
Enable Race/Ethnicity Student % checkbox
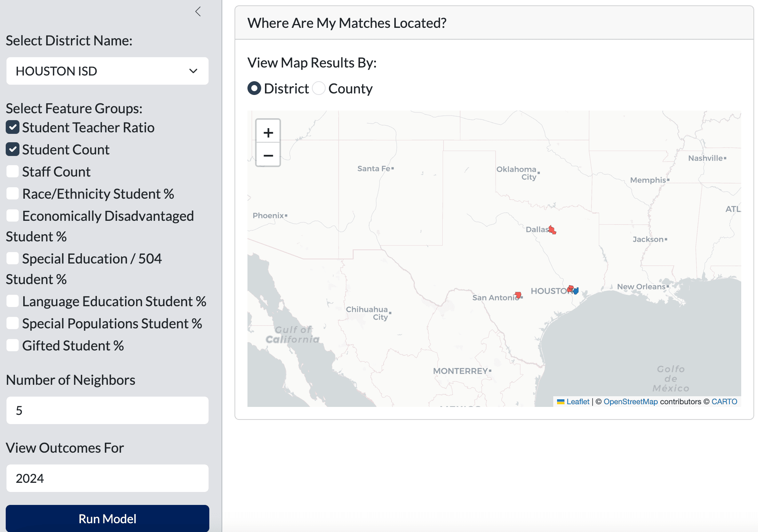click(x=13, y=194)
